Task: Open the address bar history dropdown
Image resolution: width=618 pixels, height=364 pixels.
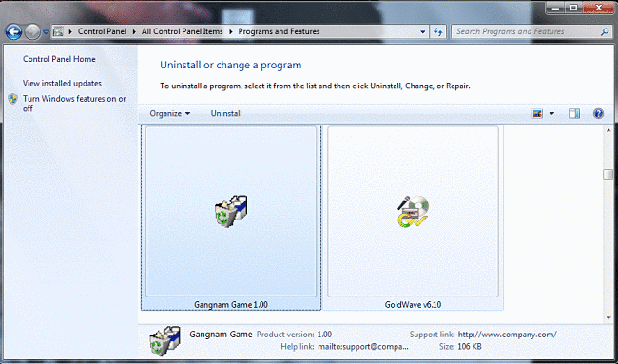Action: [422, 32]
